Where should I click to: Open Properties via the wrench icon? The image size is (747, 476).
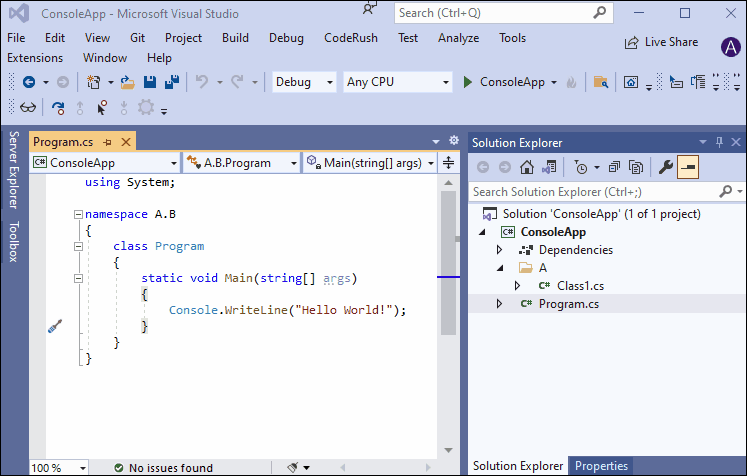pyautogui.click(x=665, y=167)
